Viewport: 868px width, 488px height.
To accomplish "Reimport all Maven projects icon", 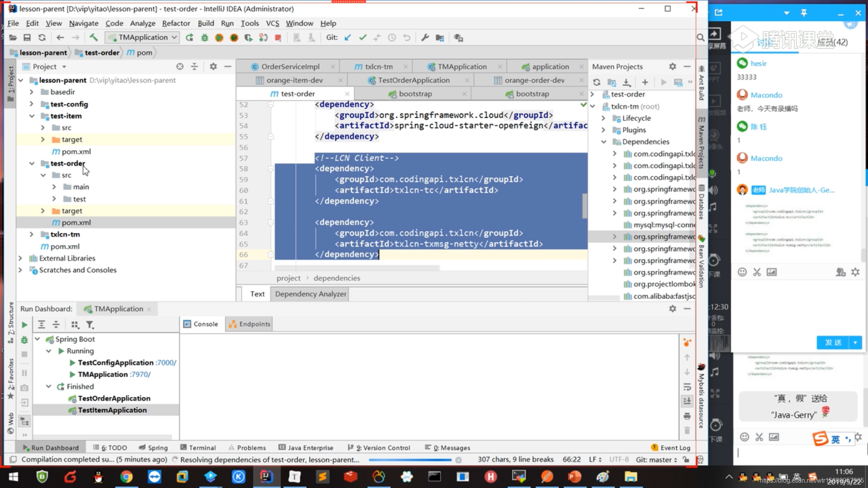I will pyautogui.click(x=597, y=82).
